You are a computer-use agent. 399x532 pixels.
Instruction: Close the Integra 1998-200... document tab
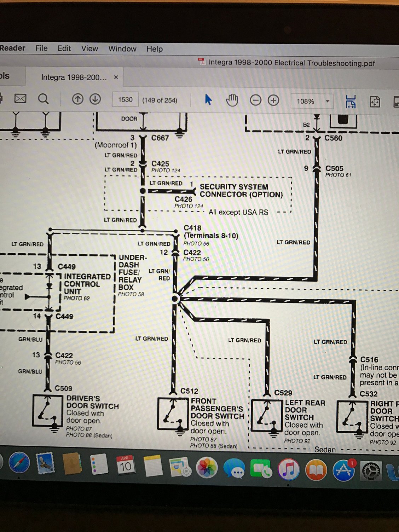pyautogui.click(x=116, y=77)
